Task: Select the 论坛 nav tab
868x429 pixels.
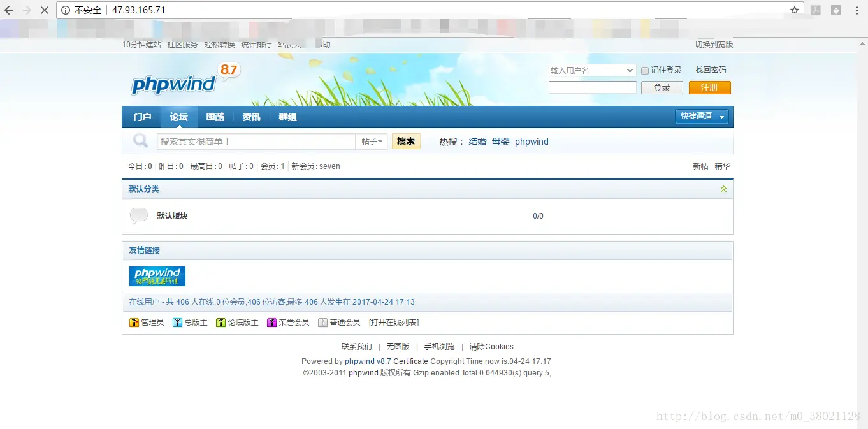Action: (178, 117)
